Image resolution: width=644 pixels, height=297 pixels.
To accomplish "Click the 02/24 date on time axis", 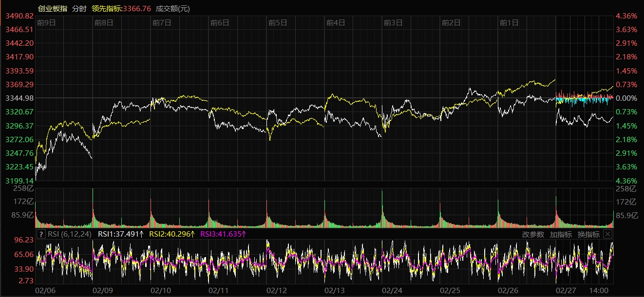I will pyautogui.click(x=392, y=290).
